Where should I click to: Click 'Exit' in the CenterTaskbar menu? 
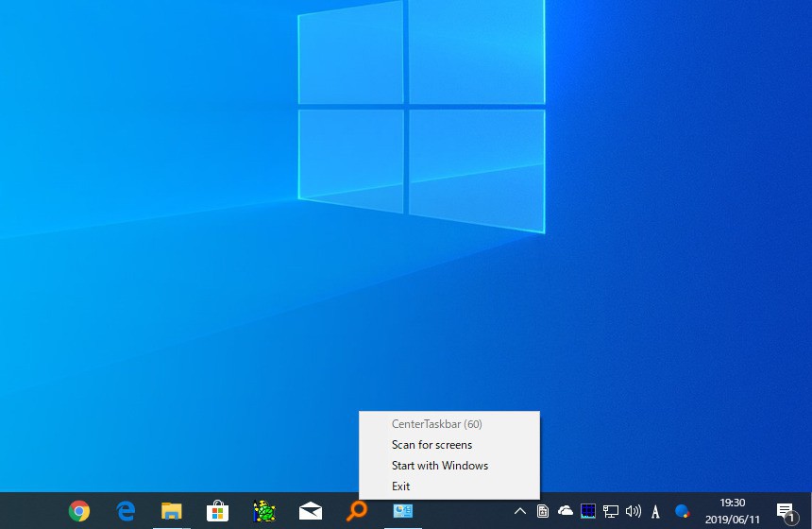[x=449, y=486]
